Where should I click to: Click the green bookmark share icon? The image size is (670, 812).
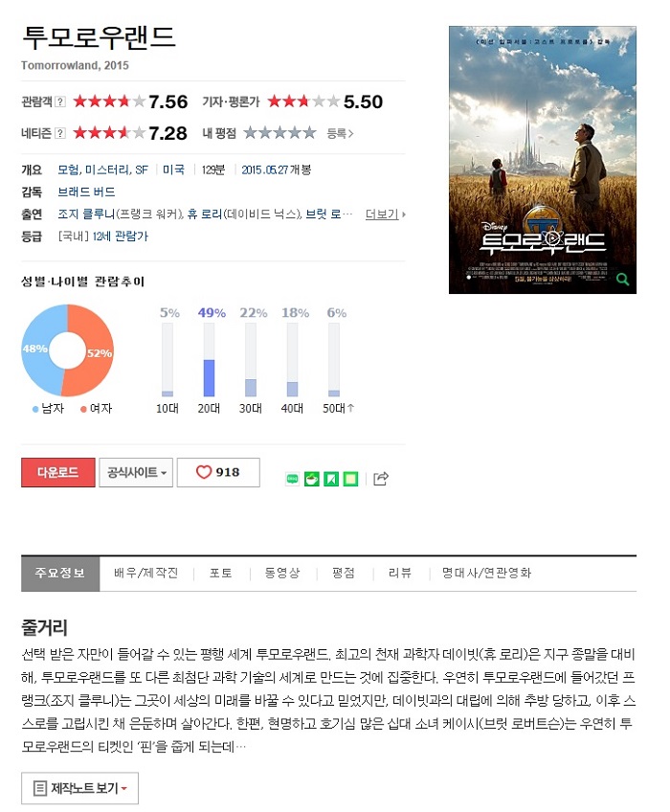click(331, 480)
